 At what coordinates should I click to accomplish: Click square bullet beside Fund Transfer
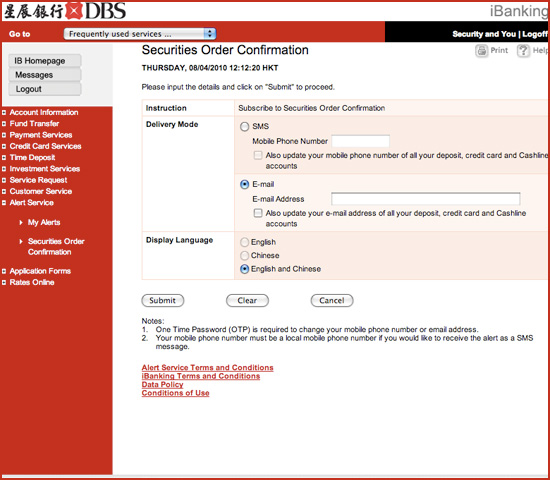4,124
